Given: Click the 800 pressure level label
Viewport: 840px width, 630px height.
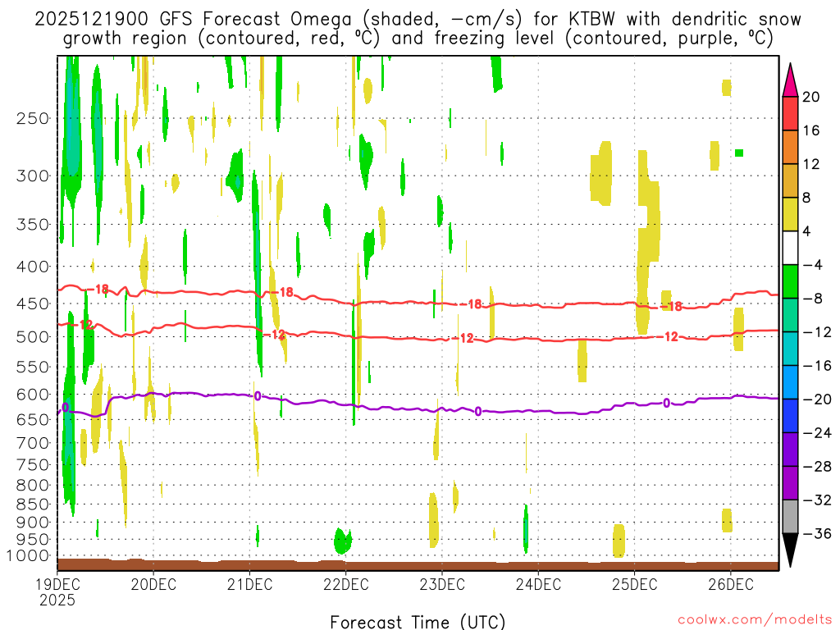Looking at the screenshot, I should pyautogui.click(x=33, y=486).
